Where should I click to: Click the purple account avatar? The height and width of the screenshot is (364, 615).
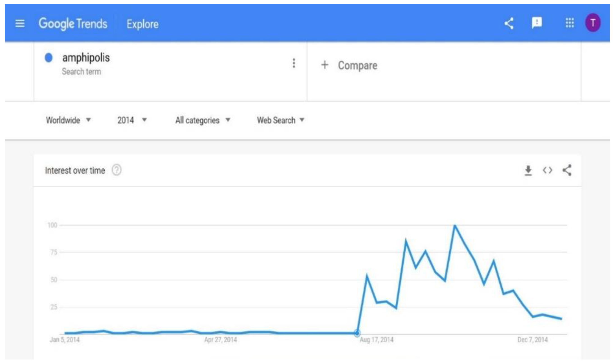coord(593,23)
